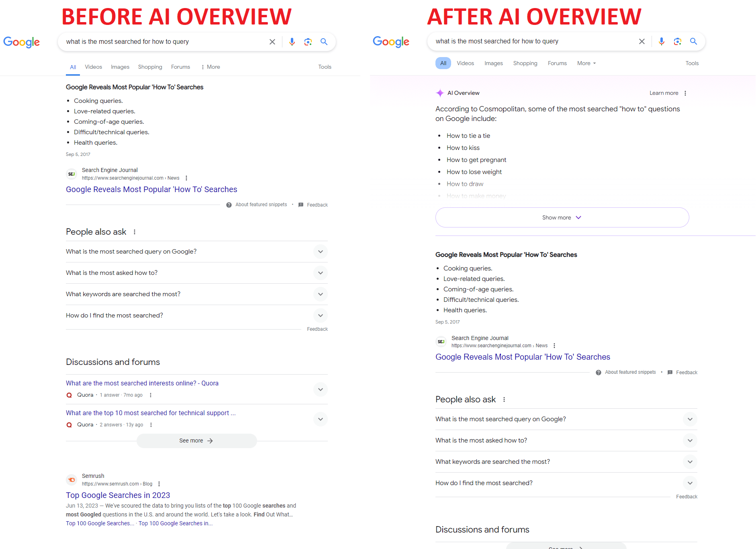Expand the Quora 'most searched interests online' discussion
Screen dimensions: 756x549
click(321, 389)
